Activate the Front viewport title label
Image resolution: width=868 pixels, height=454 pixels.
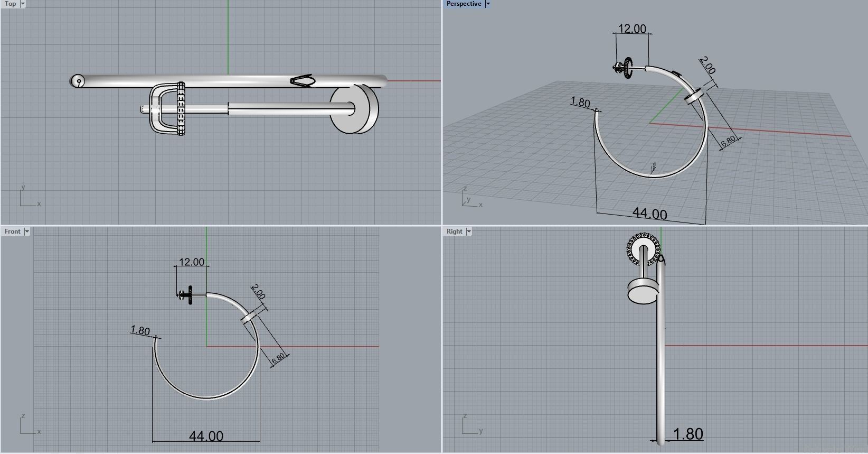13,231
